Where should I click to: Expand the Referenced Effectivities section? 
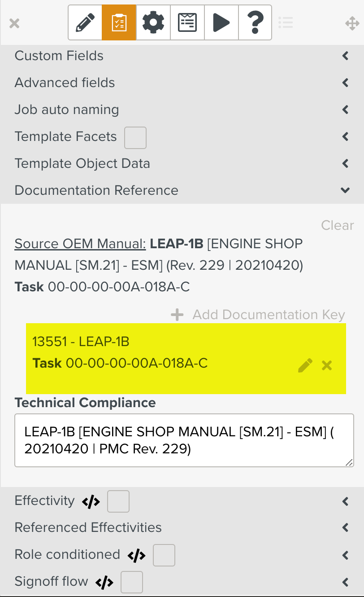[x=345, y=528]
